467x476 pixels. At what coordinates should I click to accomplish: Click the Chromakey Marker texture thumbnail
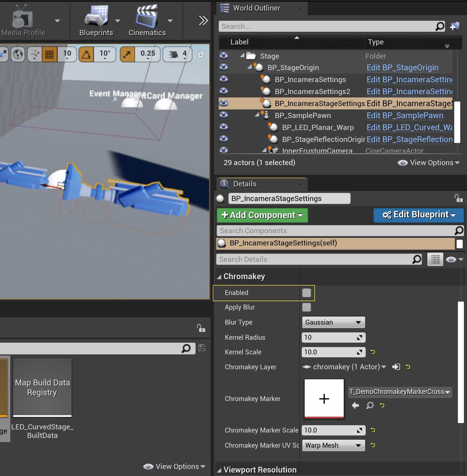(x=324, y=399)
